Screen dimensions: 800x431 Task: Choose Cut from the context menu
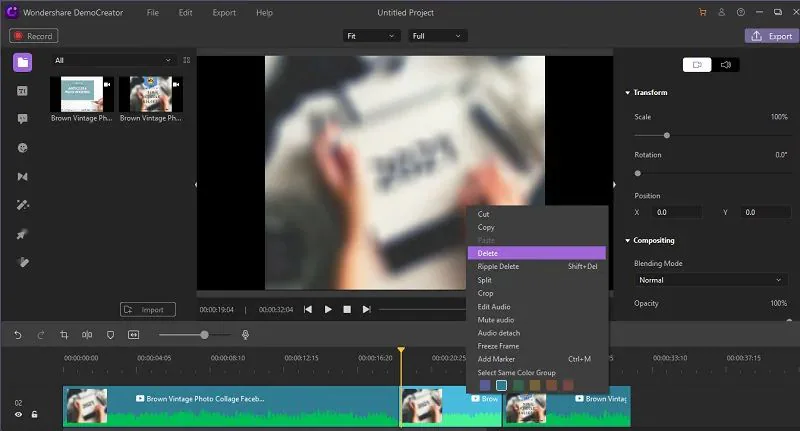[x=537, y=214]
